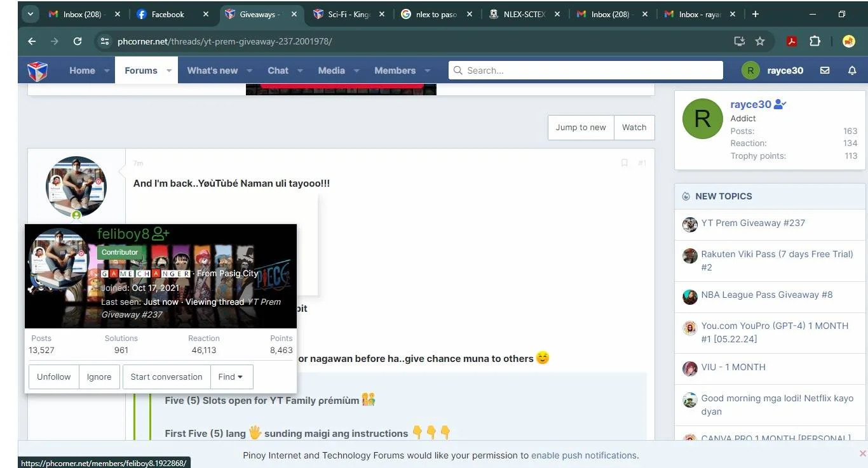Screen dimensions: 868x468
Task: Switch to the Sci-Fi browser tab
Action: (x=348, y=14)
